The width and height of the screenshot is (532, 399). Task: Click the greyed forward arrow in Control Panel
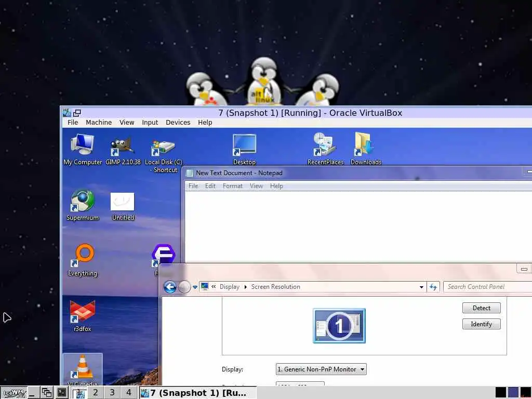(184, 287)
